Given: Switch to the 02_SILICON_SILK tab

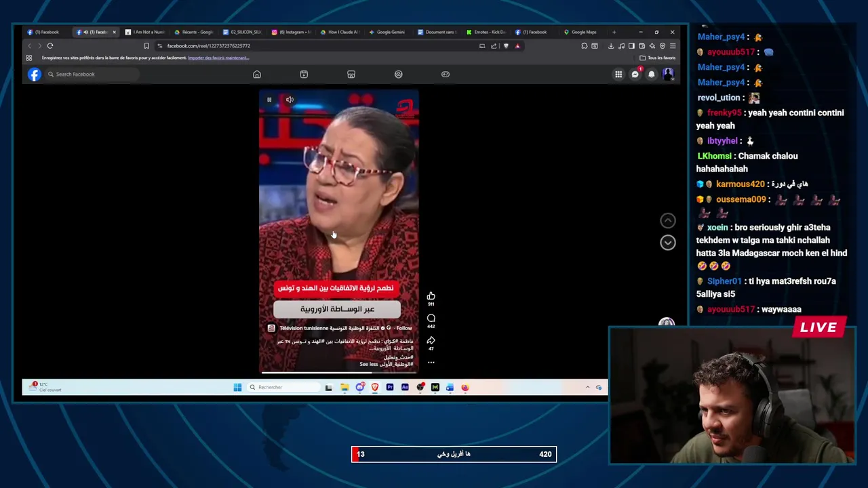Looking at the screenshot, I should (243, 32).
